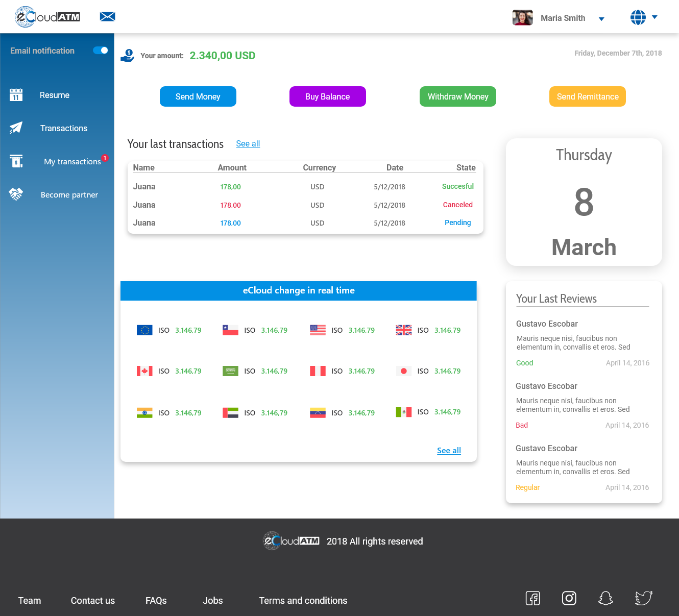The width and height of the screenshot is (679, 616).
Task: Select the Pending transaction status
Action: tap(458, 223)
